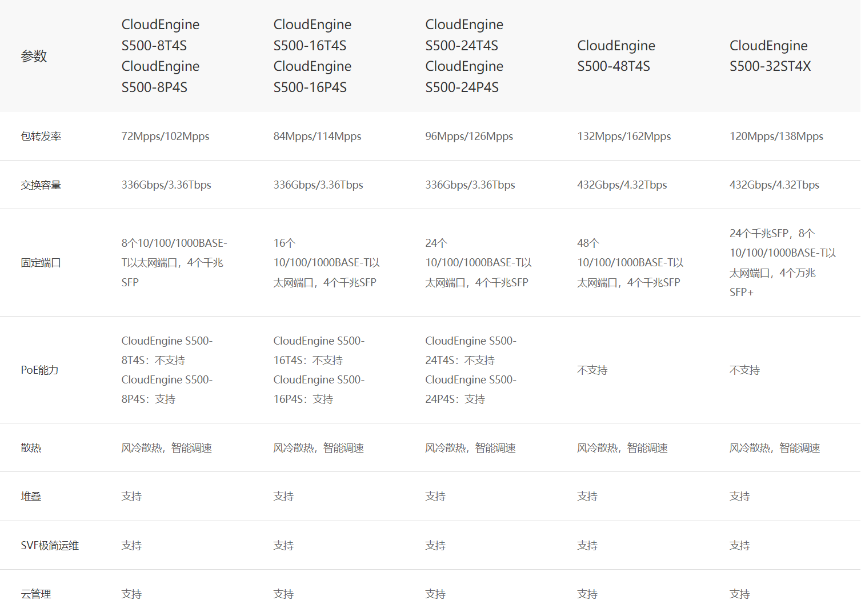Click the CloudEngine S500-32ST4X column header
The image size is (861, 616).
(769, 56)
